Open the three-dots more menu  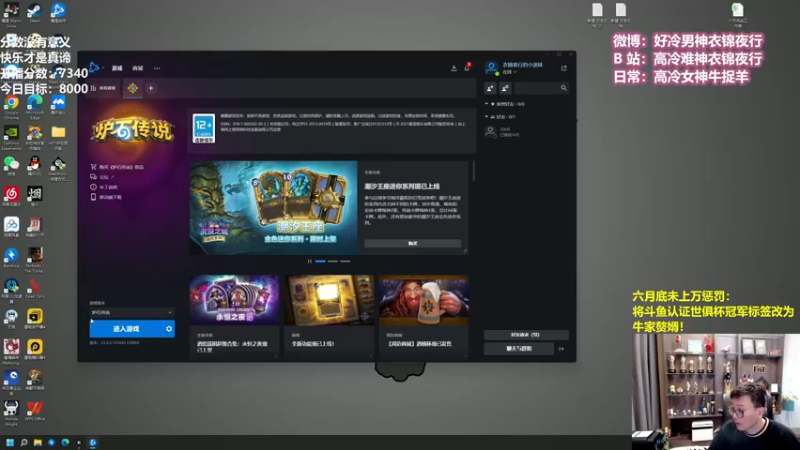tap(157, 68)
